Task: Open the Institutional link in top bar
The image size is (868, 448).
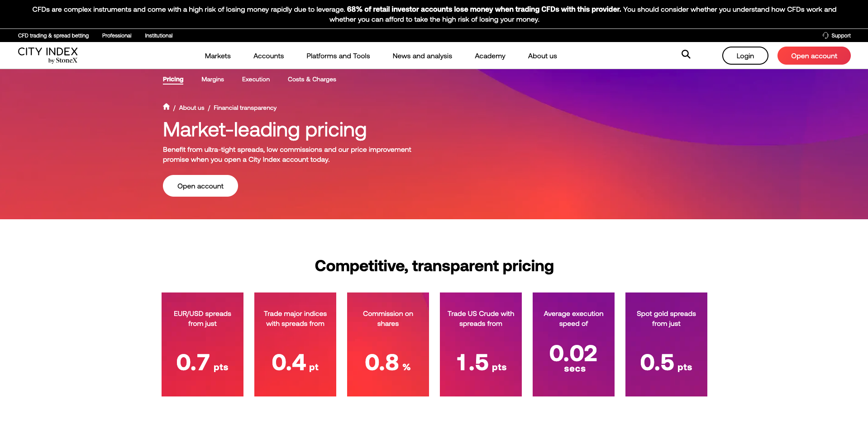Action: [158, 35]
